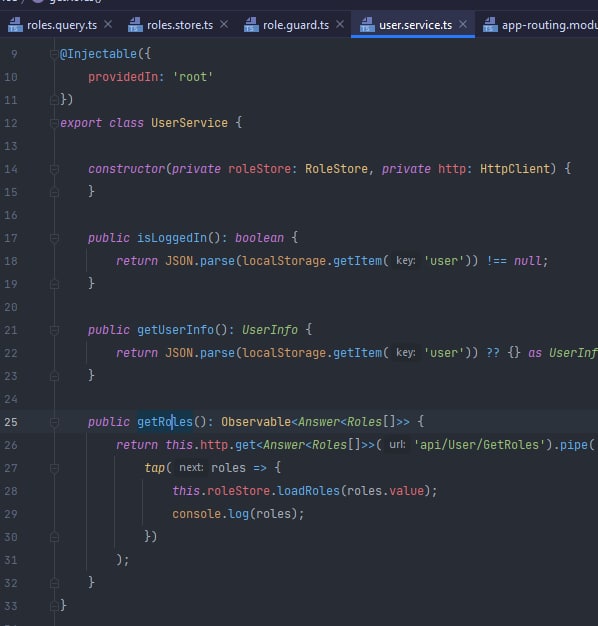Switch to the roles.query.ts tab
The height and width of the screenshot is (626, 598).
pyautogui.click(x=62, y=25)
